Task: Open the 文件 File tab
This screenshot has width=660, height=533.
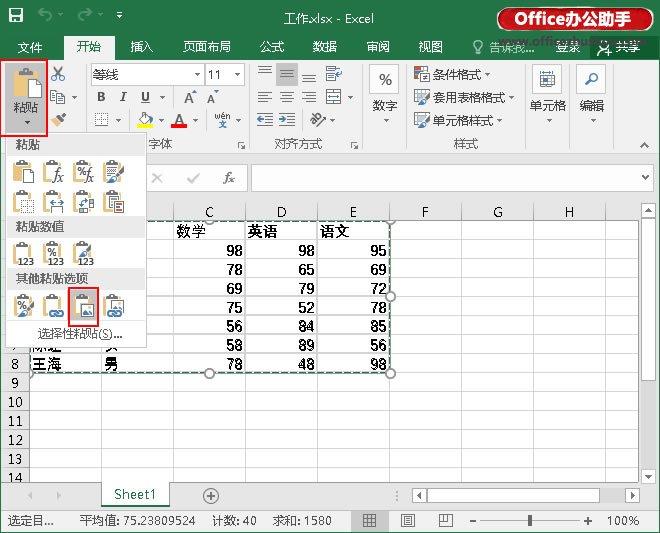Action: [x=30, y=47]
